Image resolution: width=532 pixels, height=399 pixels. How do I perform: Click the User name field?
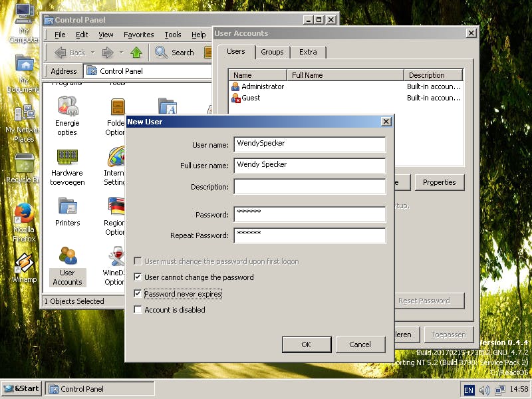point(310,144)
